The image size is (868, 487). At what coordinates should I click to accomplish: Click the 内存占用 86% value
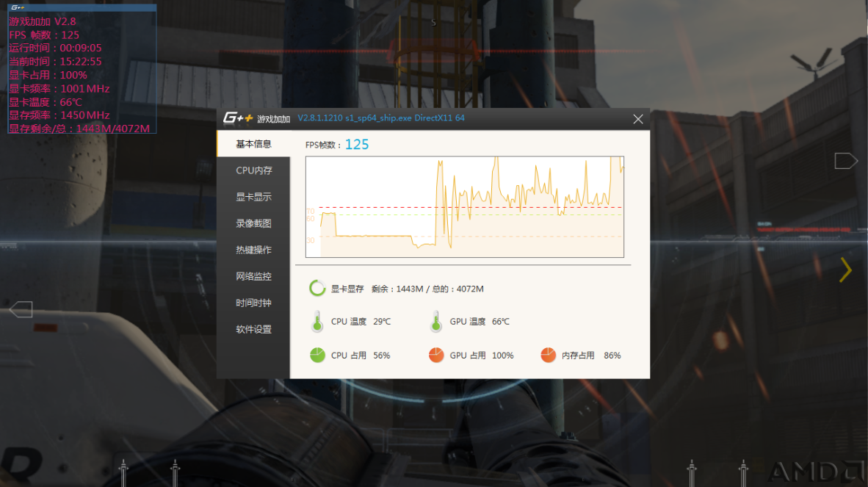612,356
